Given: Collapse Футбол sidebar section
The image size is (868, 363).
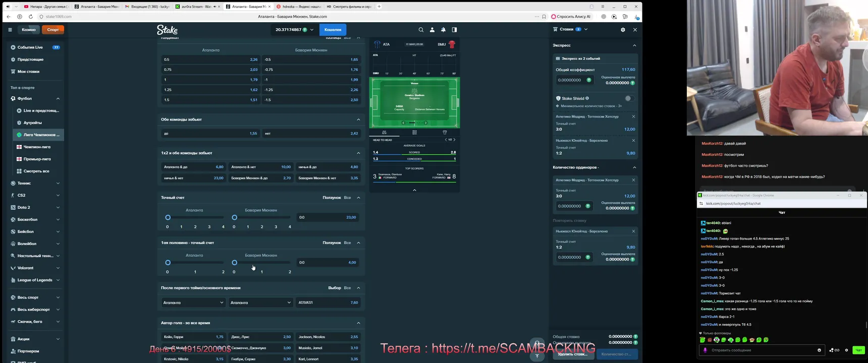Looking at the screenshot, I should [x=58, y=98].
